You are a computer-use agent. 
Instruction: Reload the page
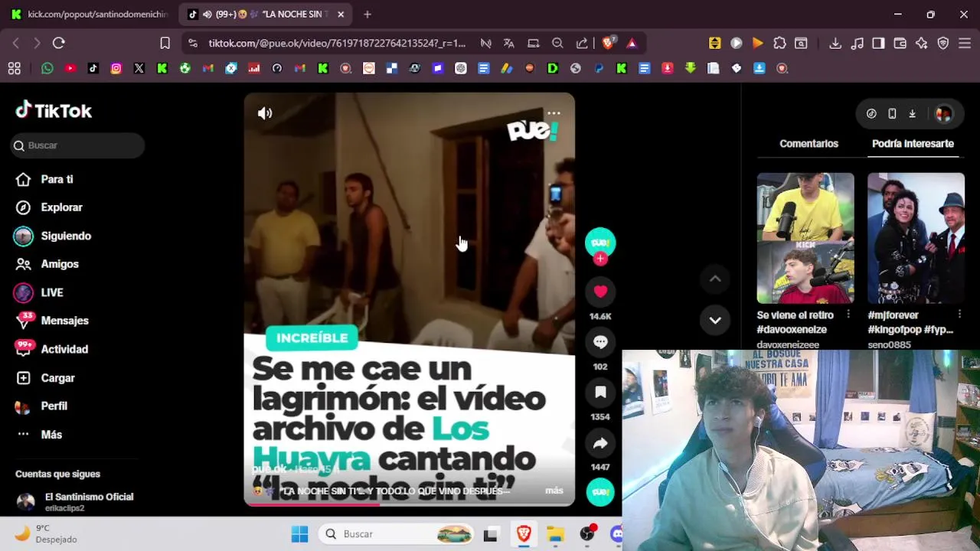pos(59,44)
